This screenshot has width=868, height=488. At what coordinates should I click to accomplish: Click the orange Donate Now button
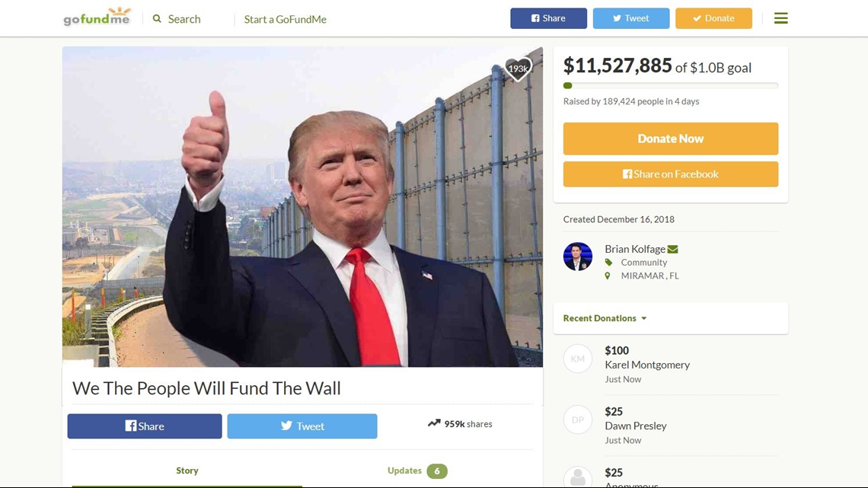670,139
